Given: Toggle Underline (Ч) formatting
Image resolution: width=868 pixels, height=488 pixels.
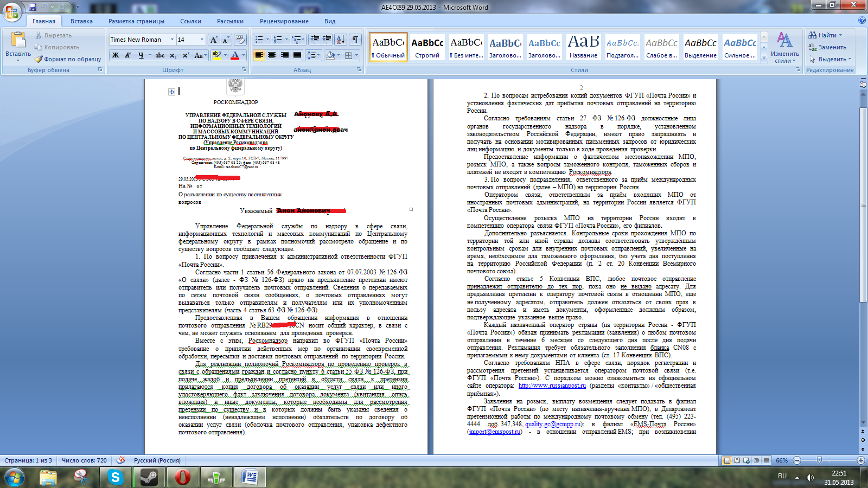Looking at the screenshot, I should click(141, 55).
